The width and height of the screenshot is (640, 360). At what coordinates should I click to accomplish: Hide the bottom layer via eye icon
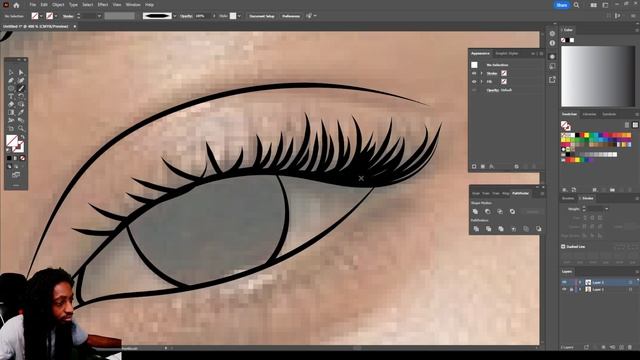564,289
